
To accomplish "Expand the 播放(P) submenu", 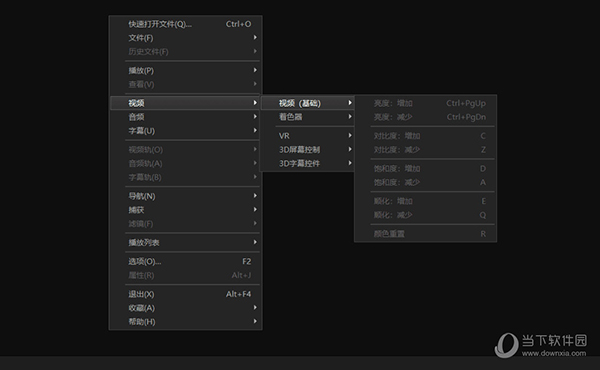I will (x=186, y=70).
